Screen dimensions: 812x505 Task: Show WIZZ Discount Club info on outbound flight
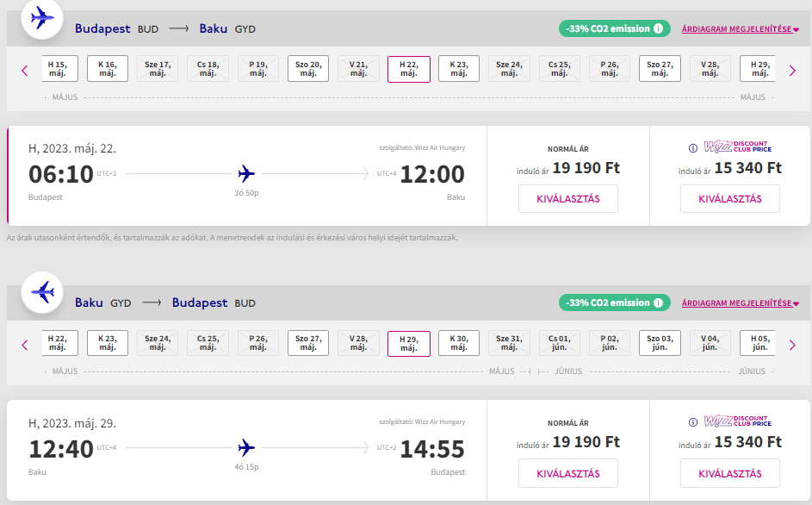(x=693, y=148)
